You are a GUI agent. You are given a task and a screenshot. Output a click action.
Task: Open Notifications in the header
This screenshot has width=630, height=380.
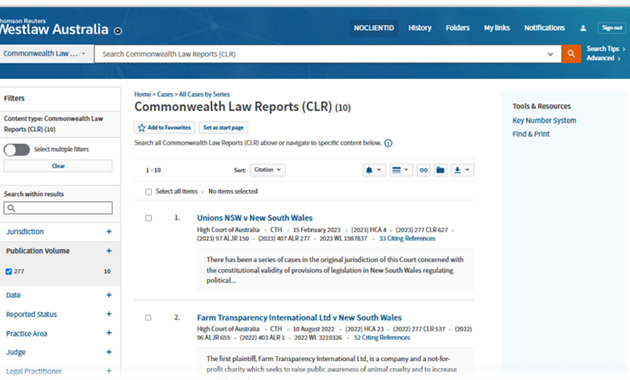(544, 28)
